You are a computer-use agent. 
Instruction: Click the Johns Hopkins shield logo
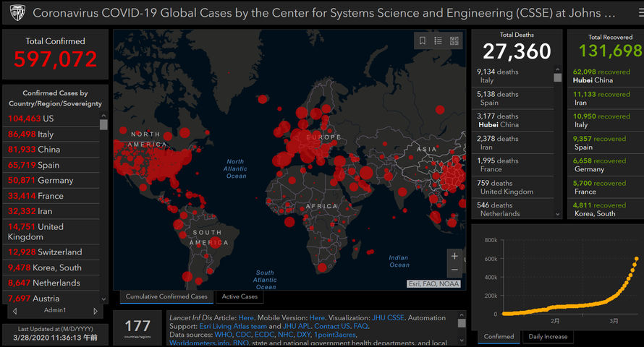pyautogui.click(x=17, y=13)
